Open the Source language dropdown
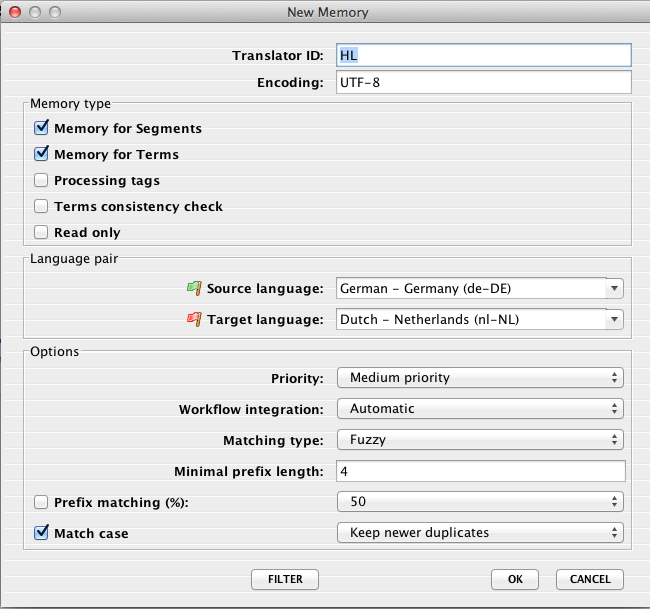 pyautogui.click(x=480, y=289)
